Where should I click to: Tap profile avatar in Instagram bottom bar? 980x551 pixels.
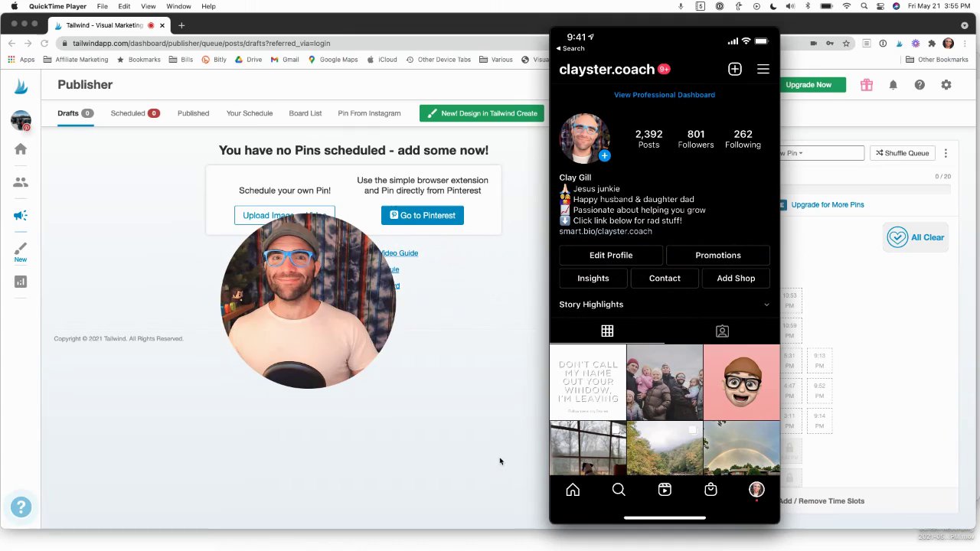(756, 490)
